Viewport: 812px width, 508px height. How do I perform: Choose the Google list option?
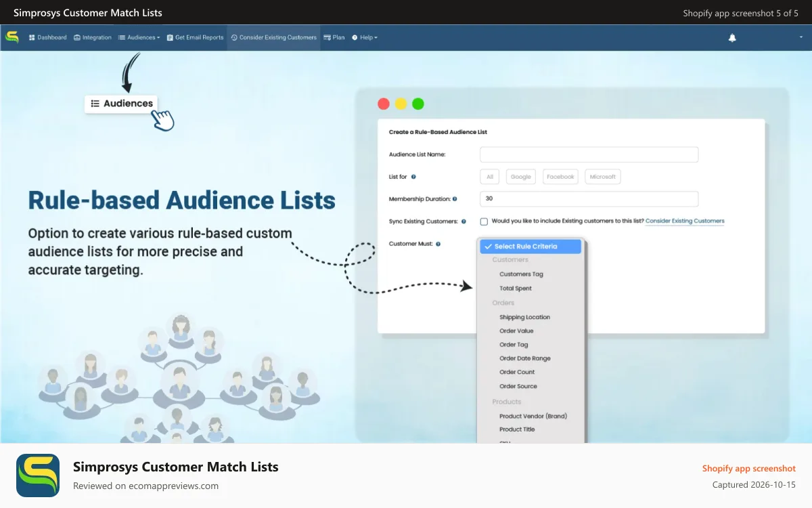click(520, 177)
